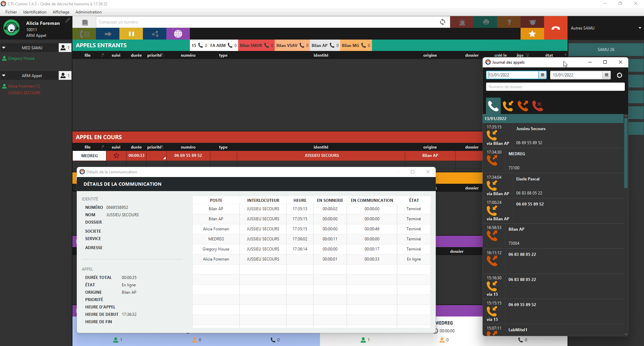Image resolution: width=644 pixels, height=346 pixels.
Task: Click the share/conference icon in toolbar
Action: [x=155, y=34]
